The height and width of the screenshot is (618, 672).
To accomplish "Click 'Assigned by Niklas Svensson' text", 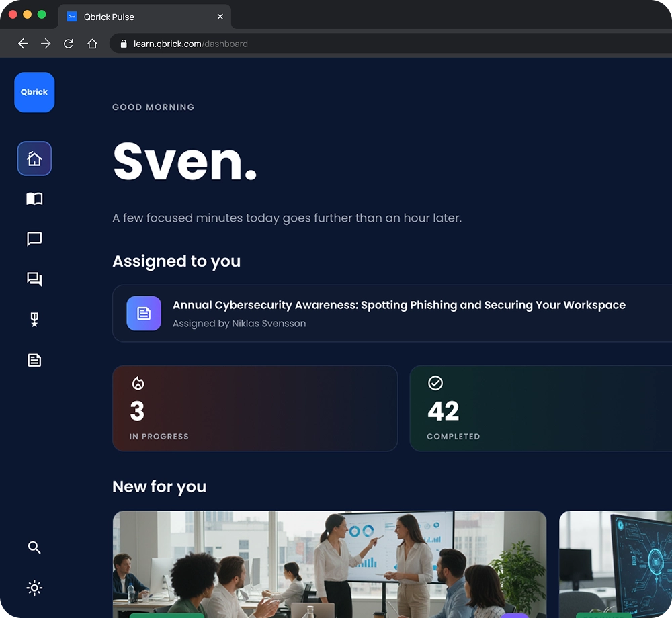I will [239, 324].
